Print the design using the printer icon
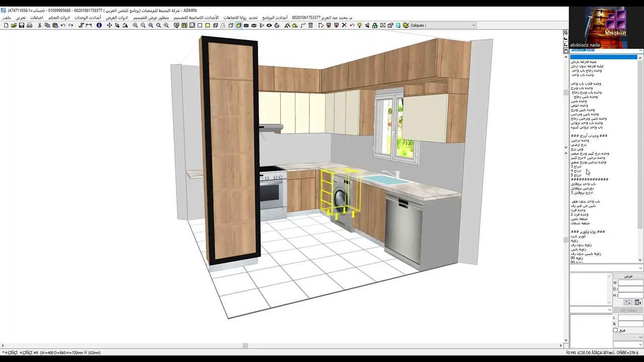 coord(29,25)
